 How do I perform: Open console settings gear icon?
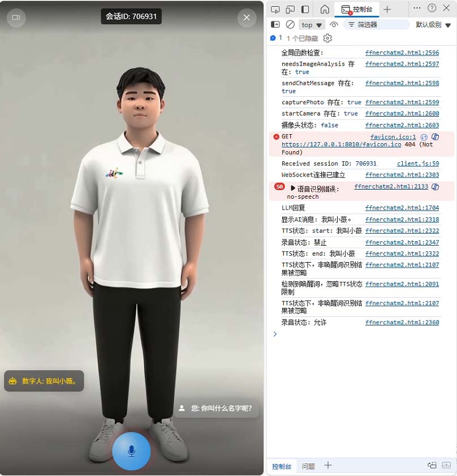pos(327,38)
